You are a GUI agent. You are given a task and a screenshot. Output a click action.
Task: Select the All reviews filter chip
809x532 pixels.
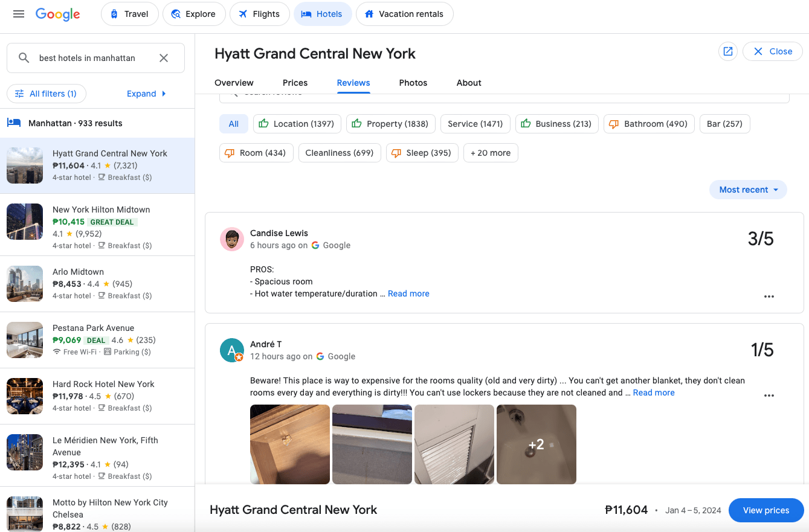pos(234,124)
